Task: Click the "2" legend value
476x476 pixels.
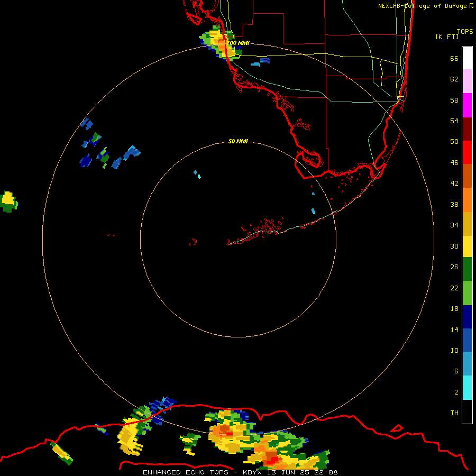Action: pyautogui.click(x=456, y=392)
